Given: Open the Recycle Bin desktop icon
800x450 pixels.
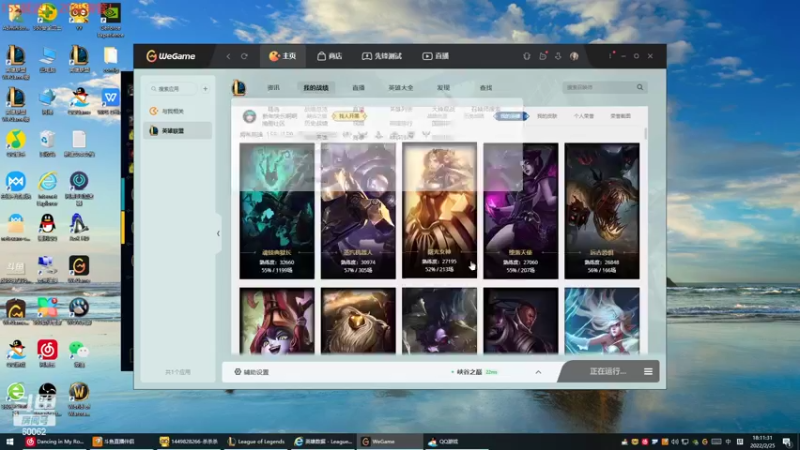Looking at the screenshot, I should [x=47, y=143].
